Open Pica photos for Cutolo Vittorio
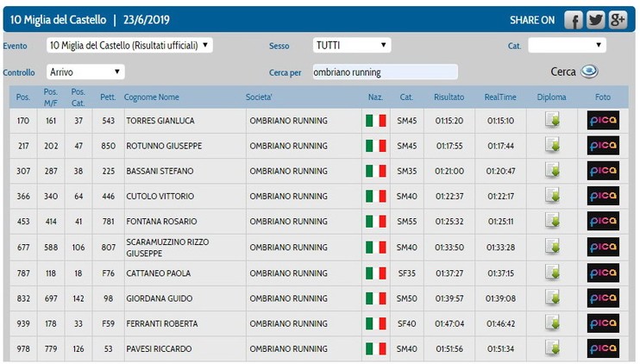The height and width of the screenshot is (364, 640). pyautogui.click(x=603, y=196)
